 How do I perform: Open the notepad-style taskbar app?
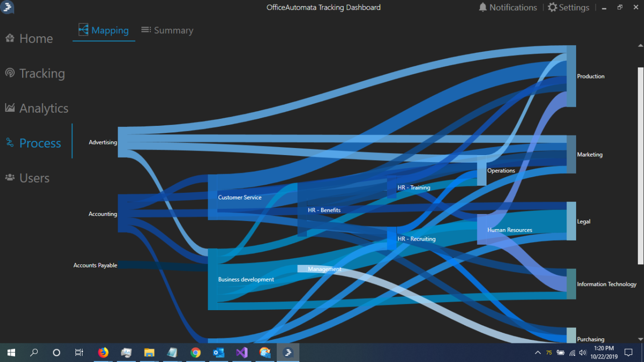[x=173, y=352]
